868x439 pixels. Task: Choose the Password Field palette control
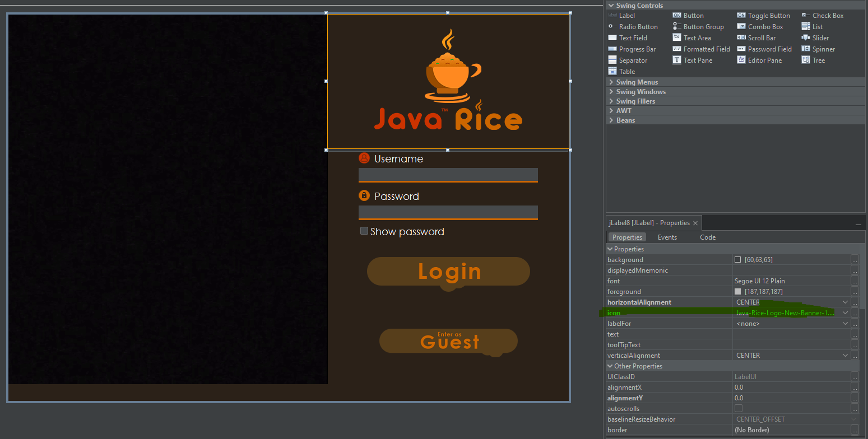pos(764,49)
